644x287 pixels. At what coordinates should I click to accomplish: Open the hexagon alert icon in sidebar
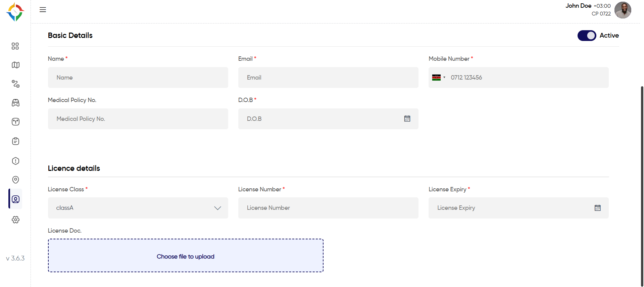click(x=15, y=161)
